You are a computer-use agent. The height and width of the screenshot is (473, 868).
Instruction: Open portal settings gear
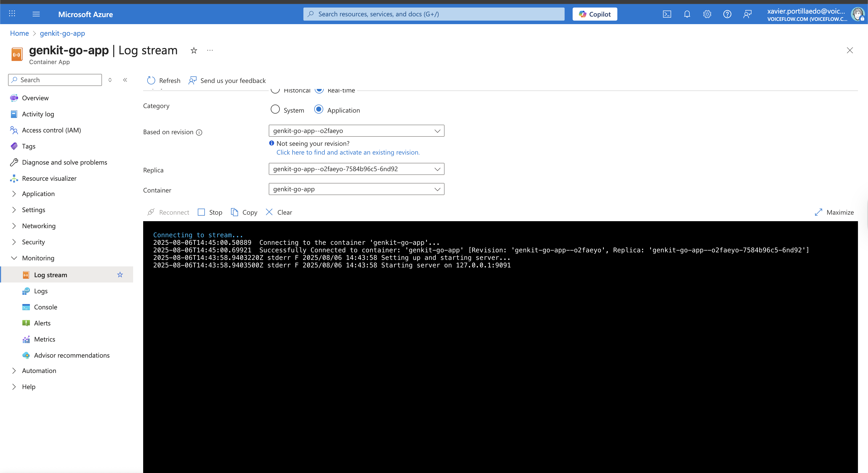point(707,14)
